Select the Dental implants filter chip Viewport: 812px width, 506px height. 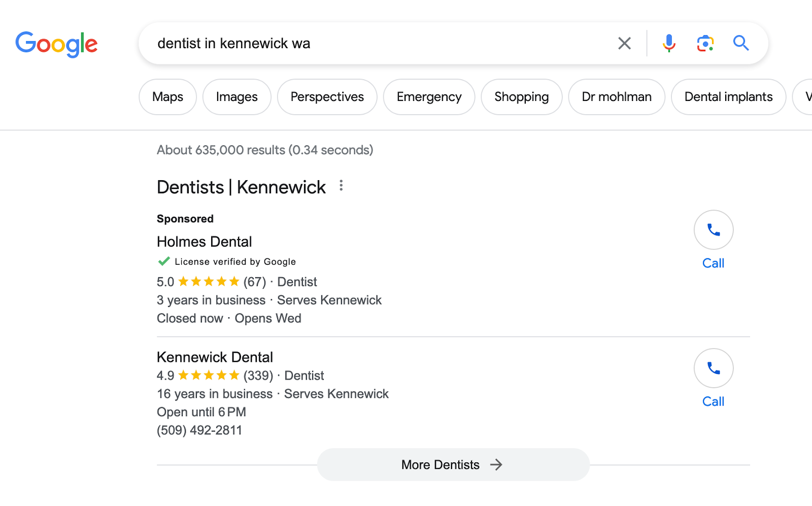(x=728, y=97)
